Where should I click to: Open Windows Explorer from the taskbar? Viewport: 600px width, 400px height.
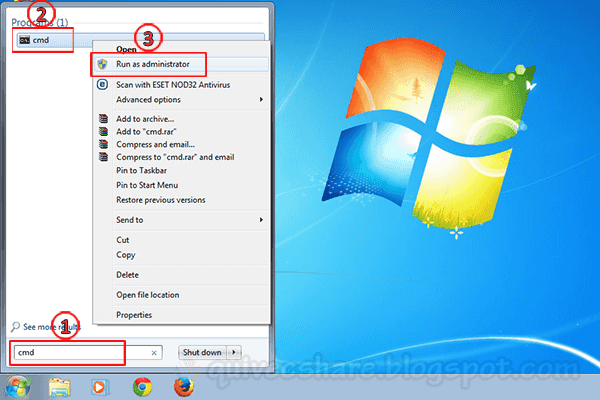pos(60,387)
